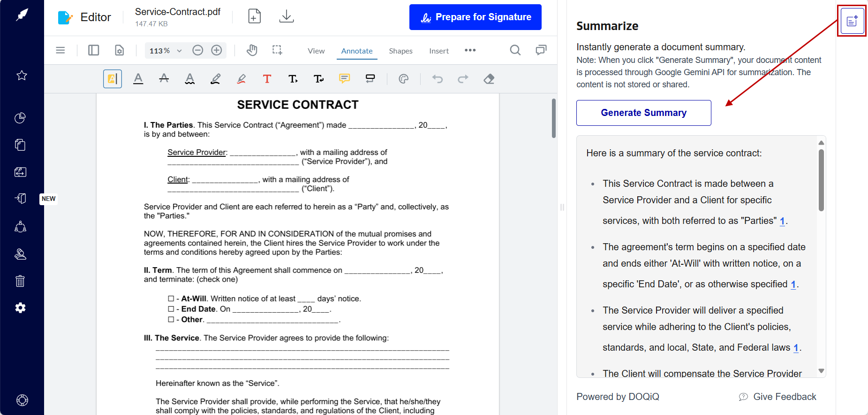
Task: Click the AI summarize icon at top right
Action: 852,21
